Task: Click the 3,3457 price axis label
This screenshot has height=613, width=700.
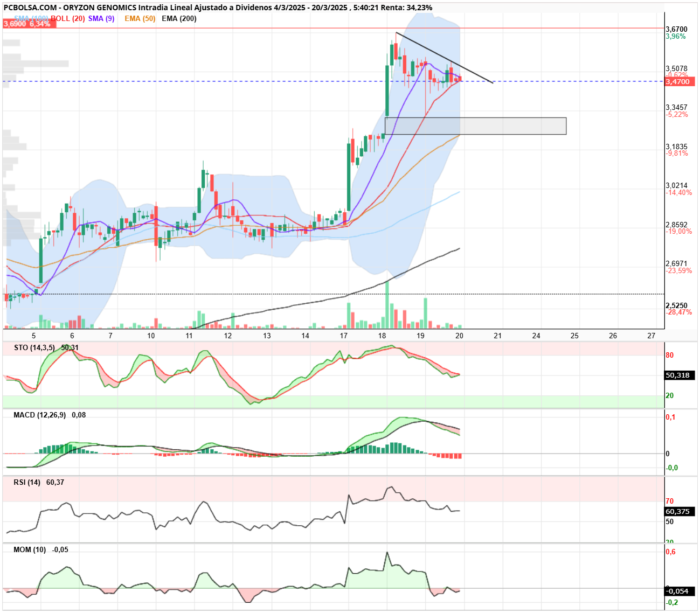Action: click(676, 108)
